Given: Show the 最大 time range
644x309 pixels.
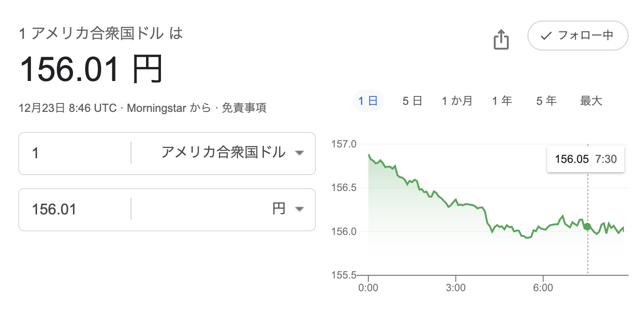Looking at the screenshot, I should click(591, 101).
